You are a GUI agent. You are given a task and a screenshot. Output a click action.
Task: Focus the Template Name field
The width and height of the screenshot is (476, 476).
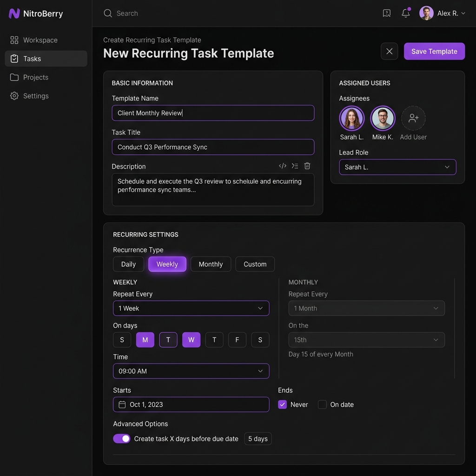(x=213, y=113)
